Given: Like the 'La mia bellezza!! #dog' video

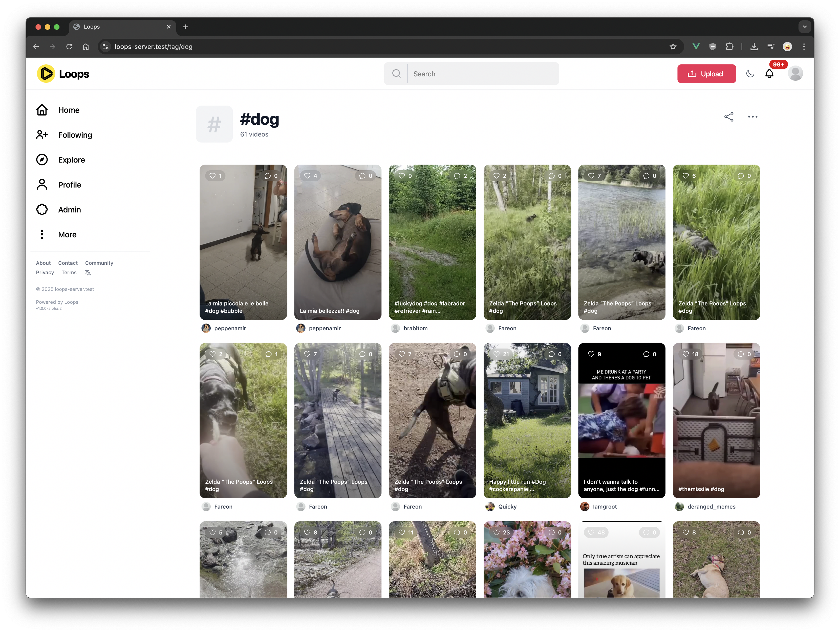Looking at the screenshot, I should (307, 176).
